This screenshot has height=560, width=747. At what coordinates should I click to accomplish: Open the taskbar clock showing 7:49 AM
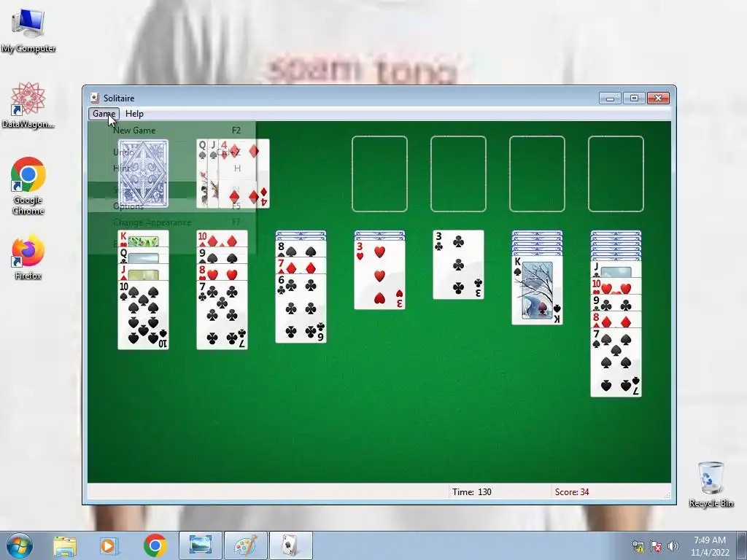click(x=710, y=545)
